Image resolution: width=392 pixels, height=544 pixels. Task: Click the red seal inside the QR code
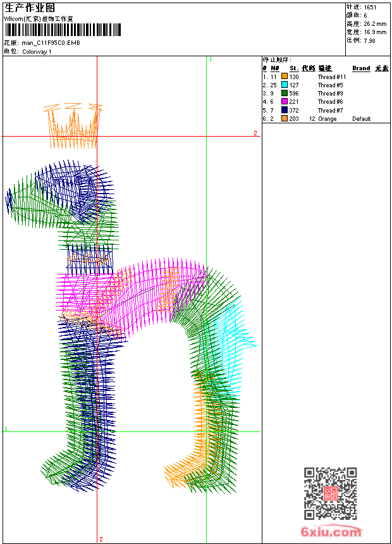330,494
